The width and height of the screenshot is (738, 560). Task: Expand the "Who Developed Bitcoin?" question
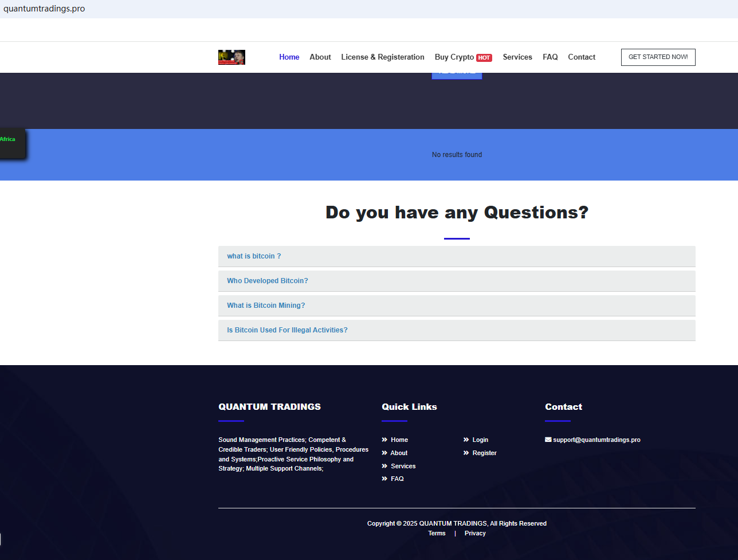457,281
